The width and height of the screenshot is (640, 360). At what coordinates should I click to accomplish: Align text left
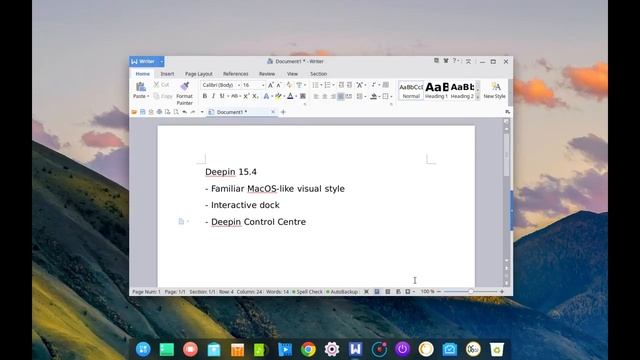[x=316, y=96]
